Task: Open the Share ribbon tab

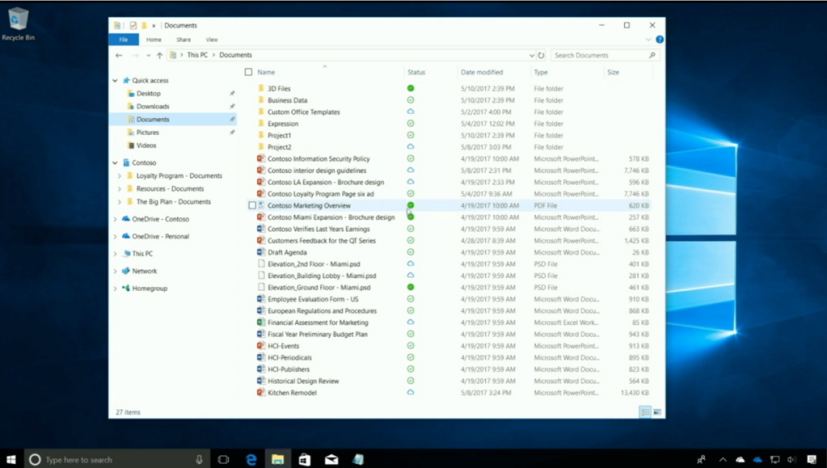Action: 184,40
